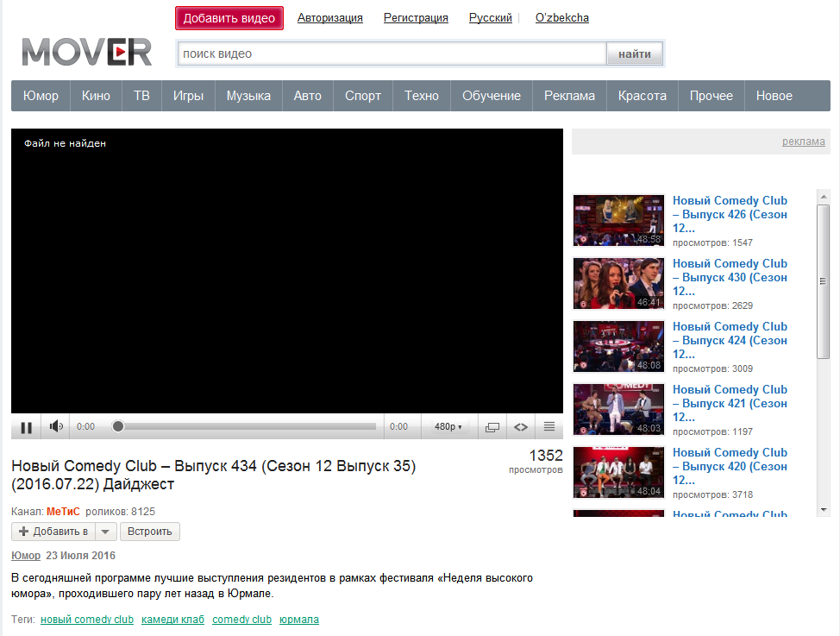
Task: Click the Встроить embed button
Action: coord(149,532)
